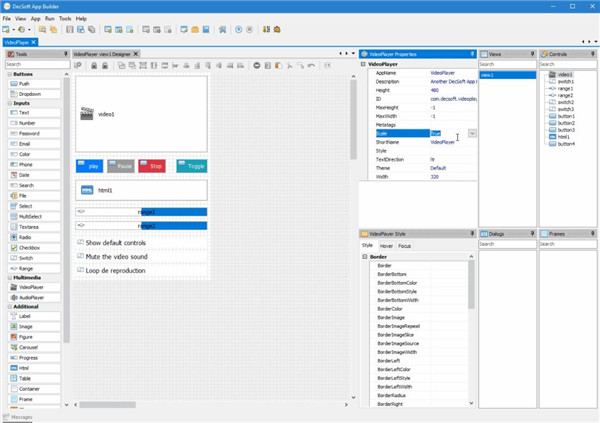600x423 pixels.
Task: Pick the Carousel tool from Additional
Action: 28,347
